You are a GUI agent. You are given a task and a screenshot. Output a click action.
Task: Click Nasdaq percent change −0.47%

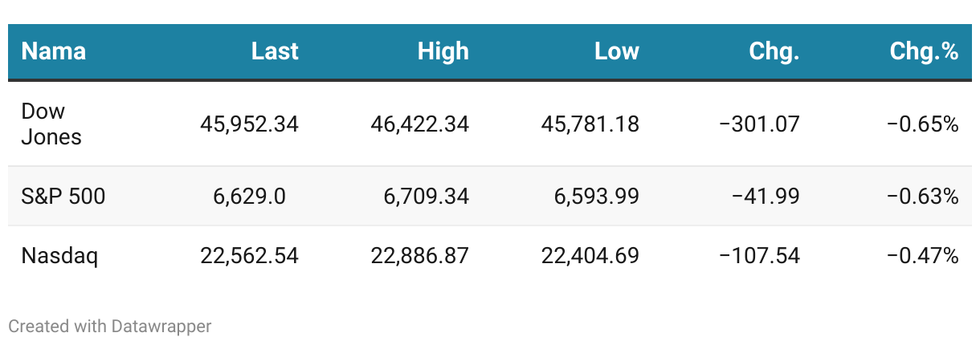click(923, 256)
